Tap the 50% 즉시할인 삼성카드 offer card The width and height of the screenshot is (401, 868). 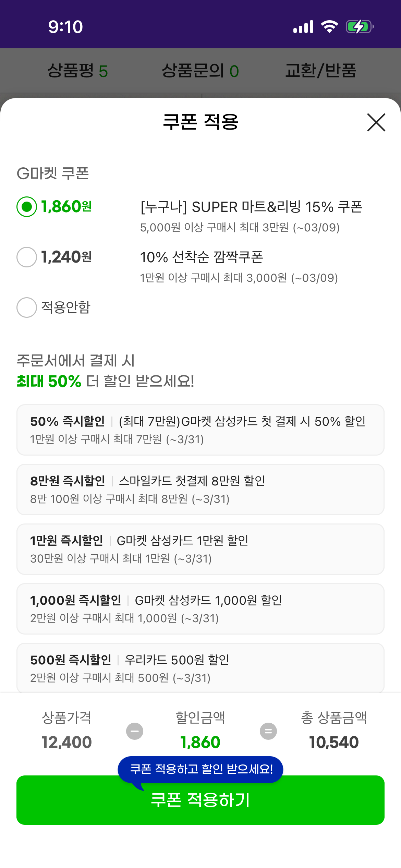point(200,430)
